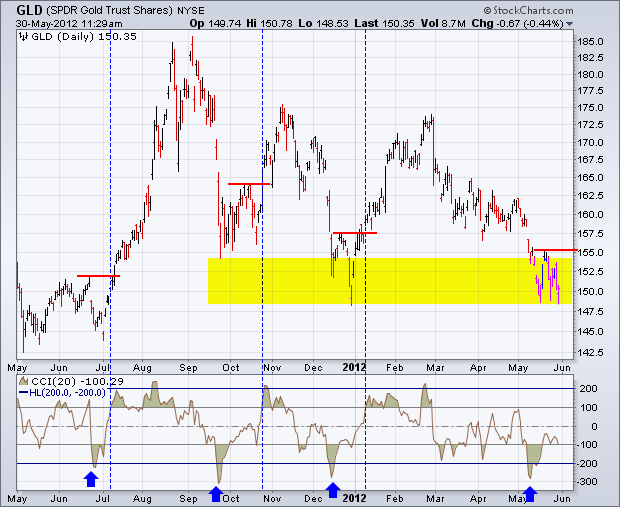Click Aug on the price chart date axis
620x507 pixels.
pos(142,368)
